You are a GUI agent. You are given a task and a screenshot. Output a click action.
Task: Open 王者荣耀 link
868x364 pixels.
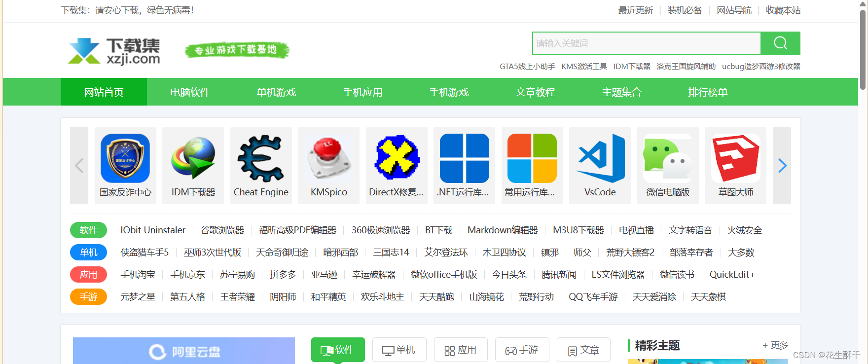238,296
